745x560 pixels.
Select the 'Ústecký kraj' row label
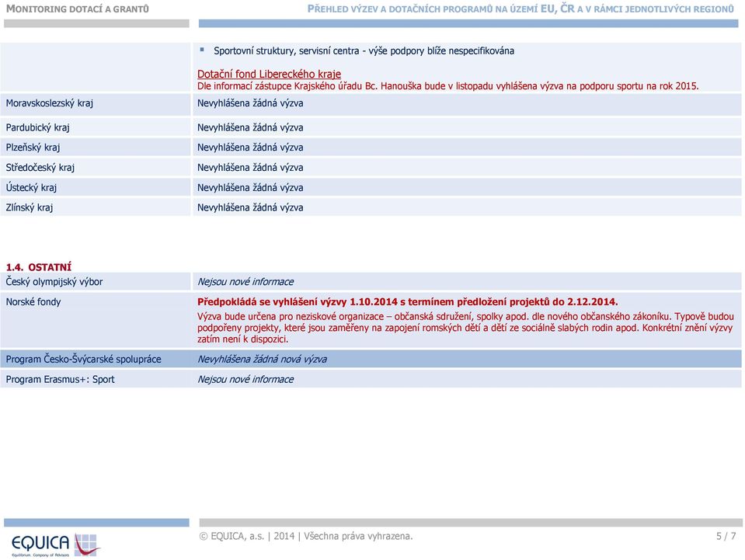pyautogui.click(x=31, y=188)
